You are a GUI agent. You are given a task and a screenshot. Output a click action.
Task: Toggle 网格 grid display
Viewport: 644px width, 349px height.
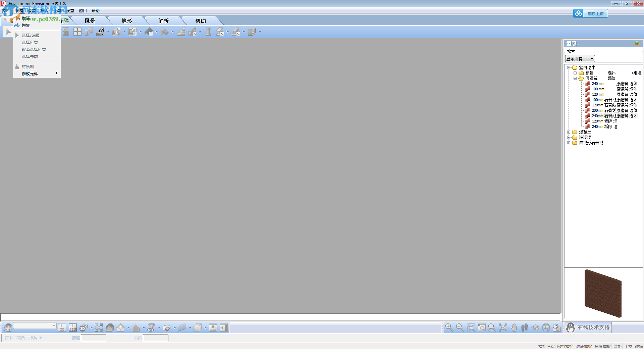(x=618, y=346)
